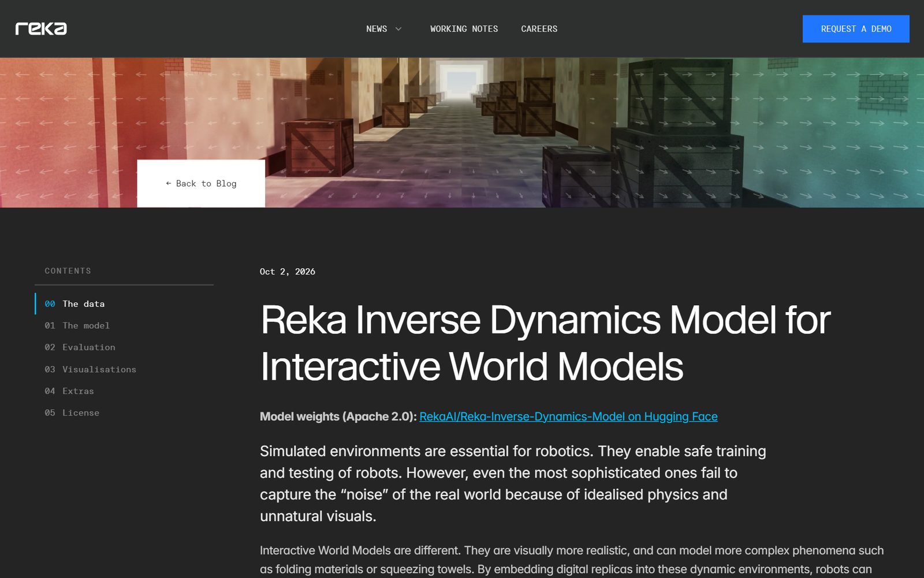Image resolution: width=924 pixels, height=578 pixels.
Task: Click the 00 number beside The data
Action: [x=50, y=304]
